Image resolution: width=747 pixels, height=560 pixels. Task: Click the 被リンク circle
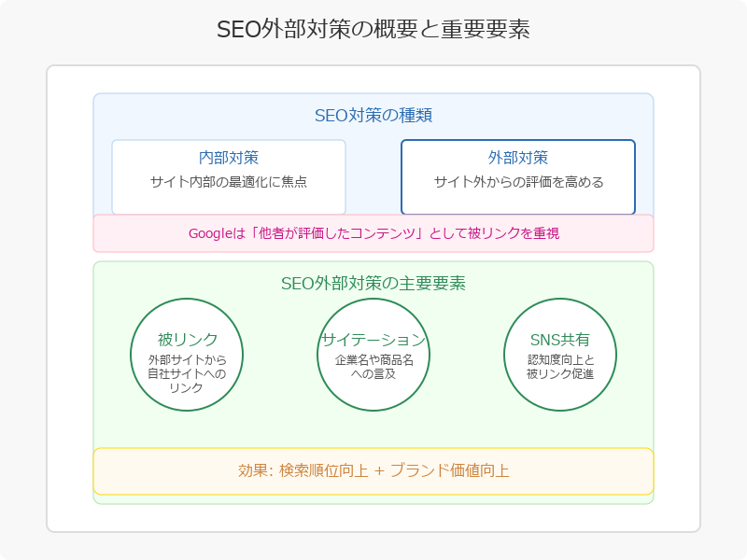[x=187, y=355]
